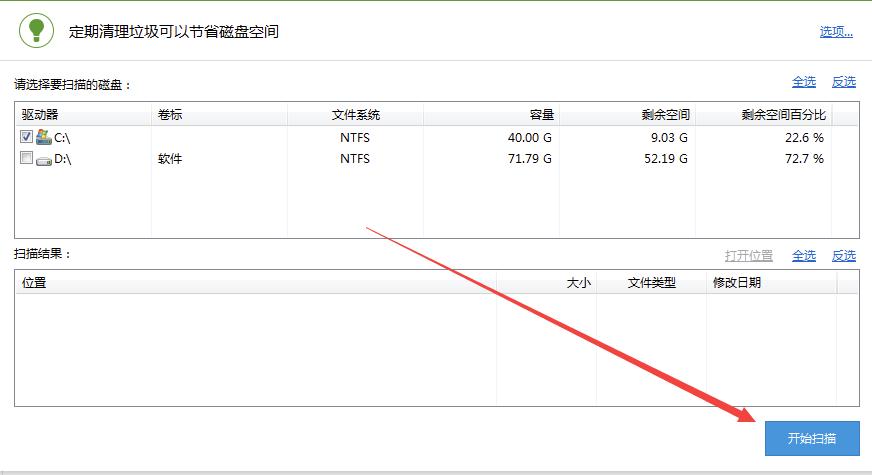Click the C:\ system drive icon
This screenshot has width=872, height=475.
point(43,137)
